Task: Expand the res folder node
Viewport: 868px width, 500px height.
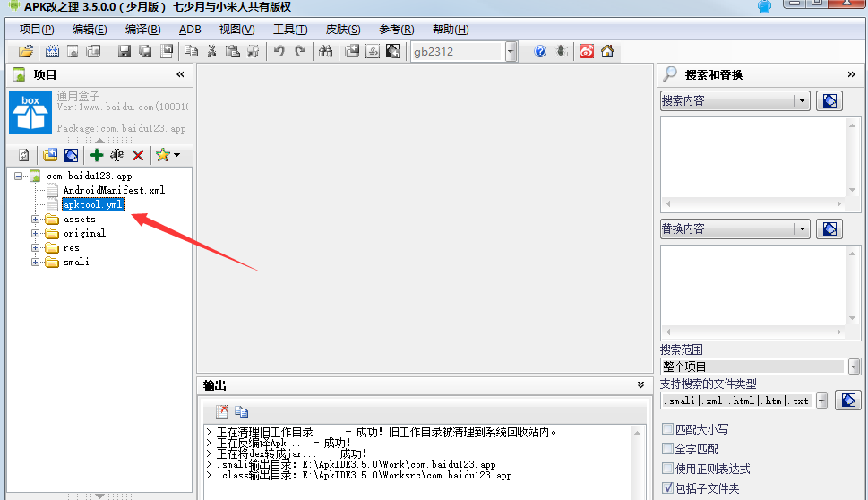Action: 36,248
